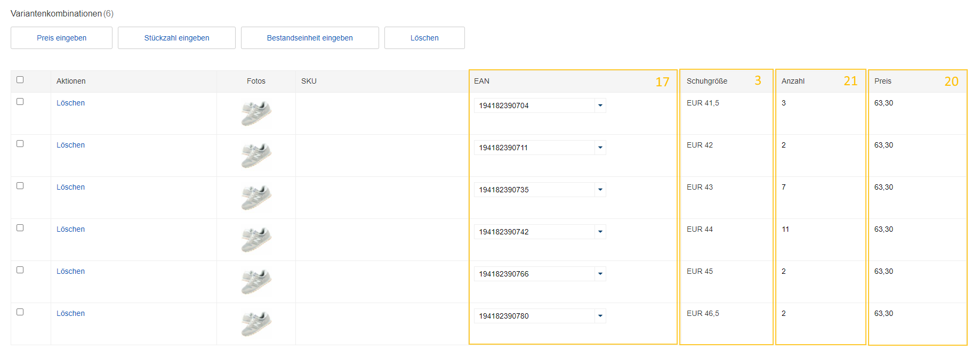
Task: Open dropdown arrow beside EAN 194182390742
Action: (x=600, y=232)
